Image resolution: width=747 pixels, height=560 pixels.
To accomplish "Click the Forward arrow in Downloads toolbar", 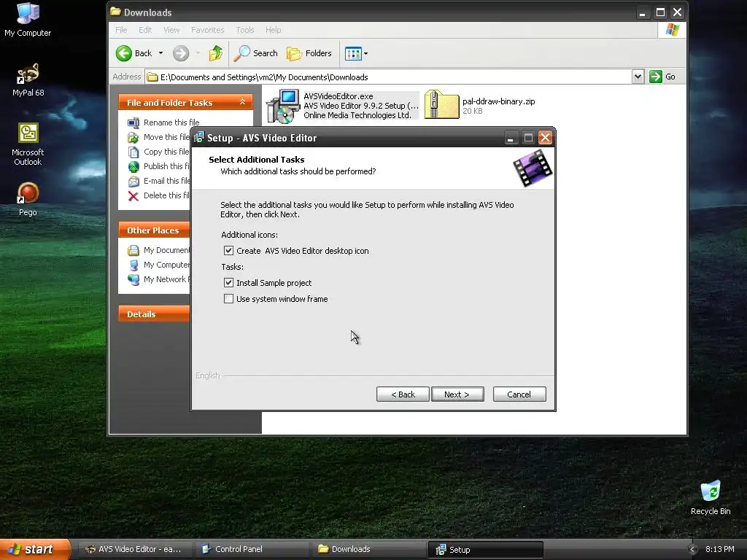I will click(181, 53).
